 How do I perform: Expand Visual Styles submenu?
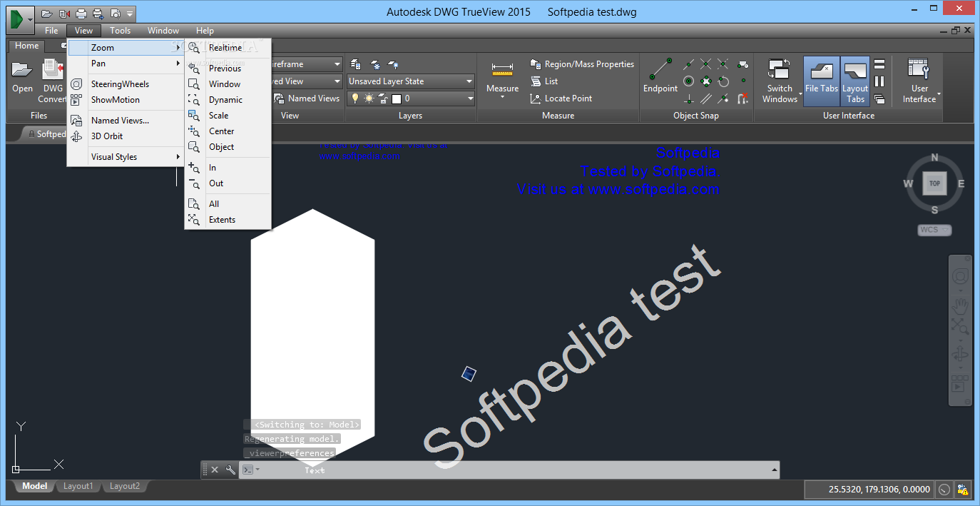click(x=126, y=157)
